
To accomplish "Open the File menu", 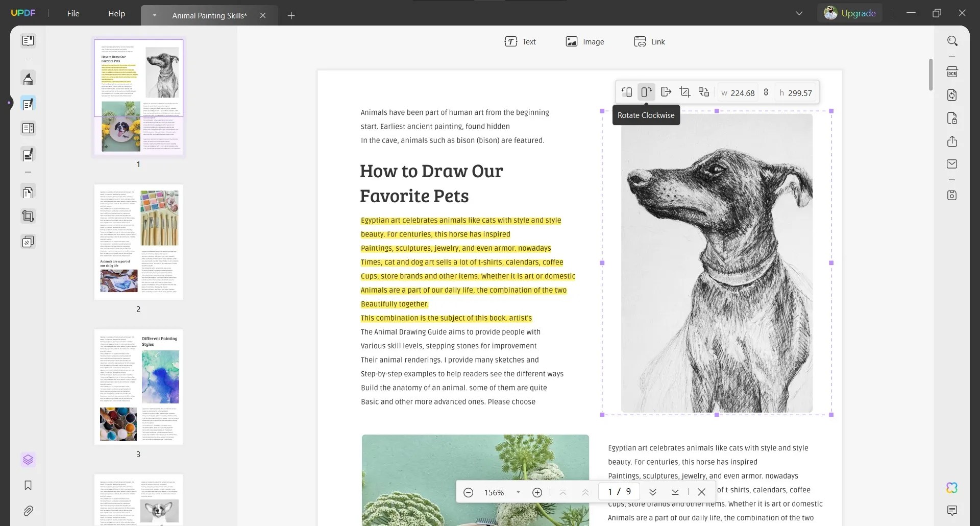I will pyautogui.click(x=73, y=13).
